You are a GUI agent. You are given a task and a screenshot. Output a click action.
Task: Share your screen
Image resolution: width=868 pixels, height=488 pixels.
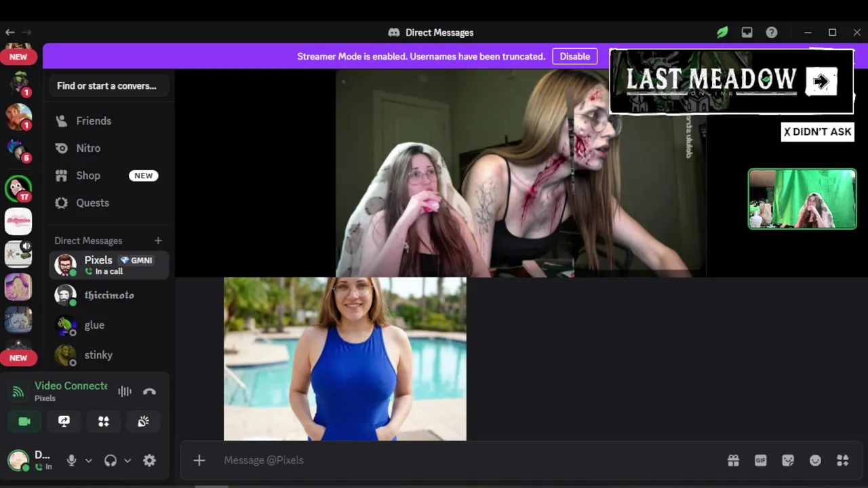pyautogui.click(x=64, y=422)
